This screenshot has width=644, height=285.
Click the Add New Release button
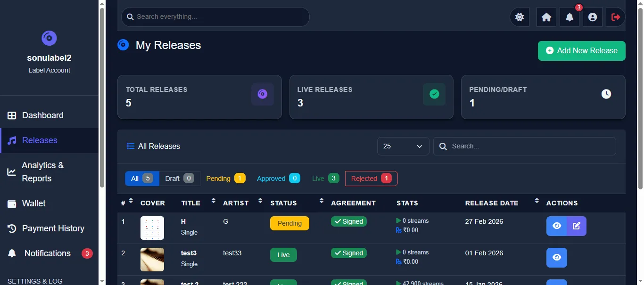(582, 51)
